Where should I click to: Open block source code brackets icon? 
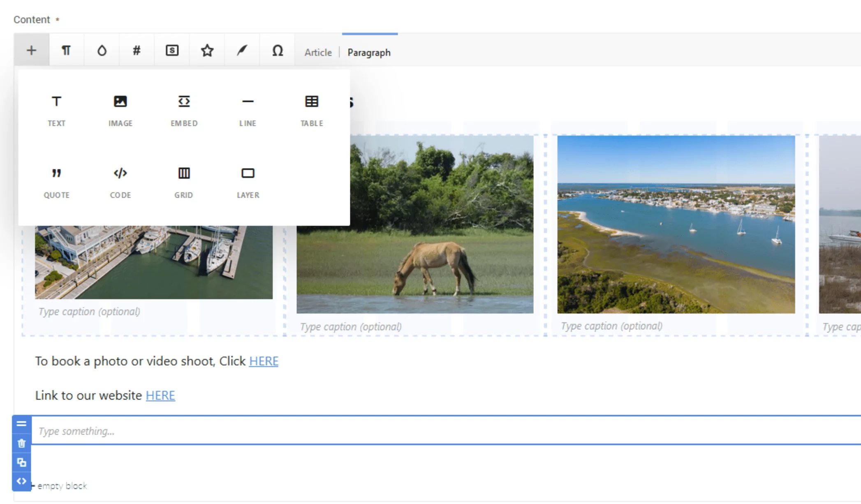point(21,481)
